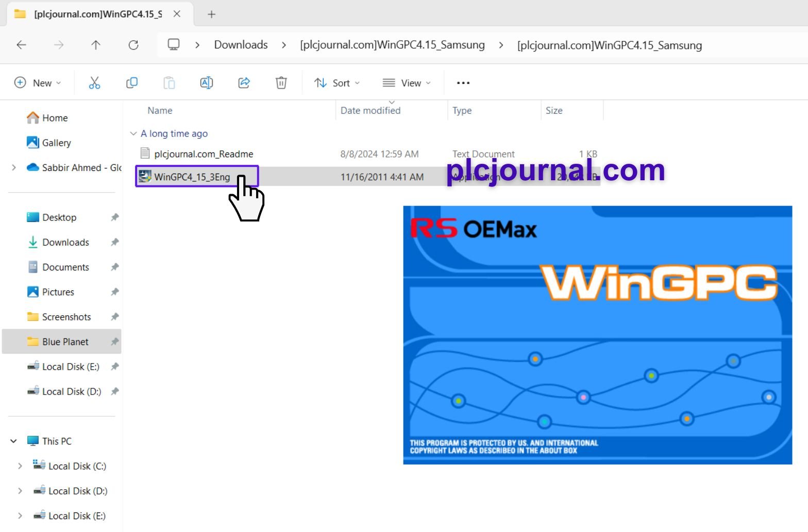Click the Share icon in toolbar
Image resolution: width=808 pixels, height=532 pixels.
point(244,83)
